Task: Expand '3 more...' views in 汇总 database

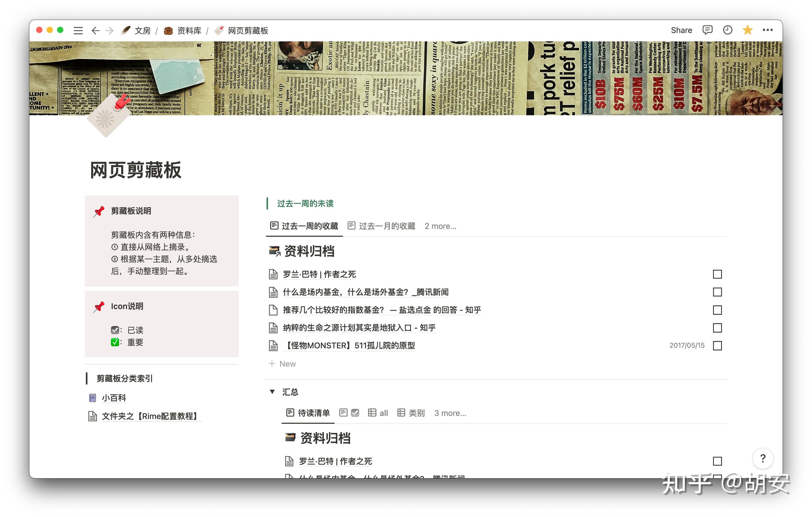Action: (x=450, y=413)
